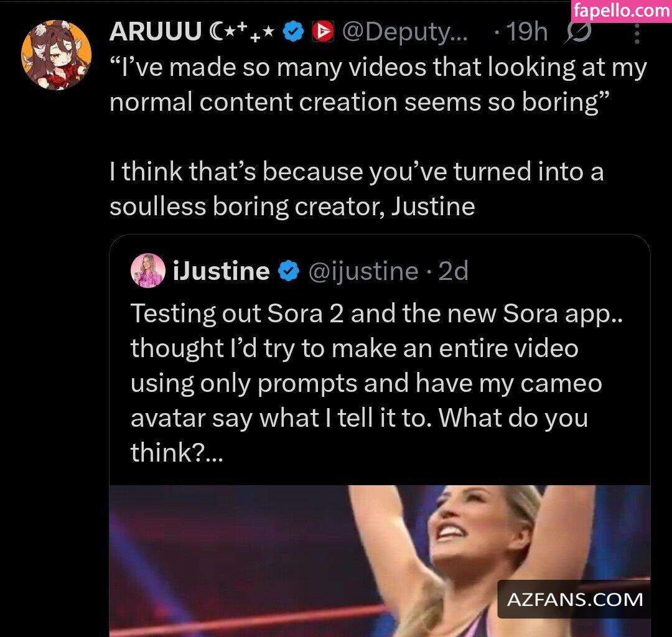
Task: Click the red affiliate badge icon
Action: [x=324, y=32]
